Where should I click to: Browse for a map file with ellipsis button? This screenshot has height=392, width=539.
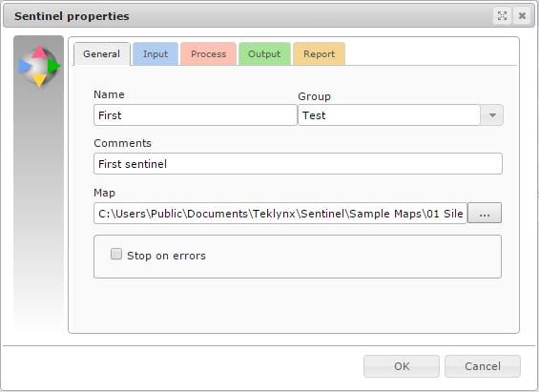(x=485, y=213)
